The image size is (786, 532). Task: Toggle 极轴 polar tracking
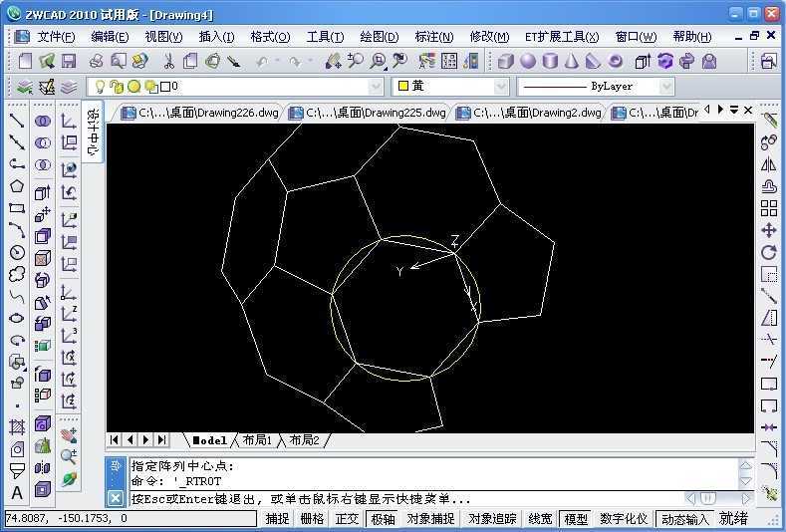[383, 518]
